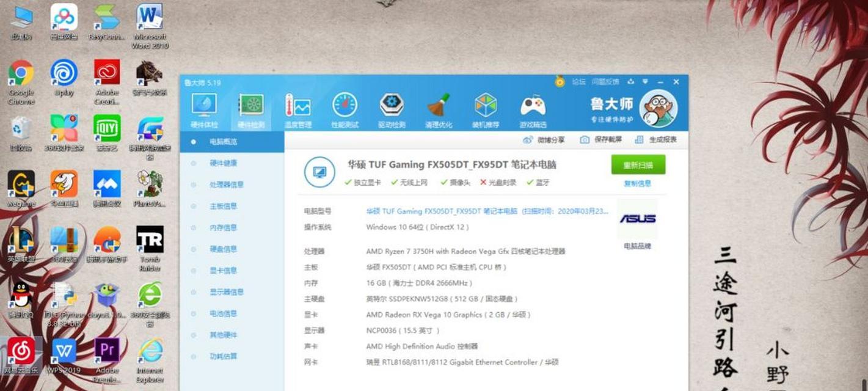Select 电池信息 in the sidebar
This screenshot has width=868, height=391.
pyautogui.click(x=232, y=313)
